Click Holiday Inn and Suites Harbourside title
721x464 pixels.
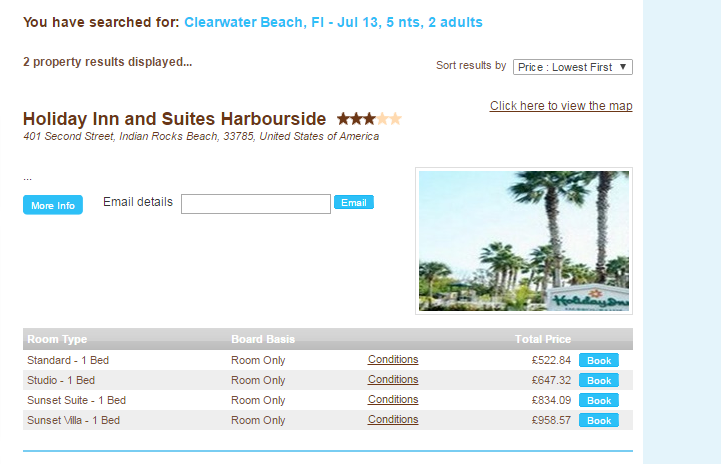[x=174, y=119]
